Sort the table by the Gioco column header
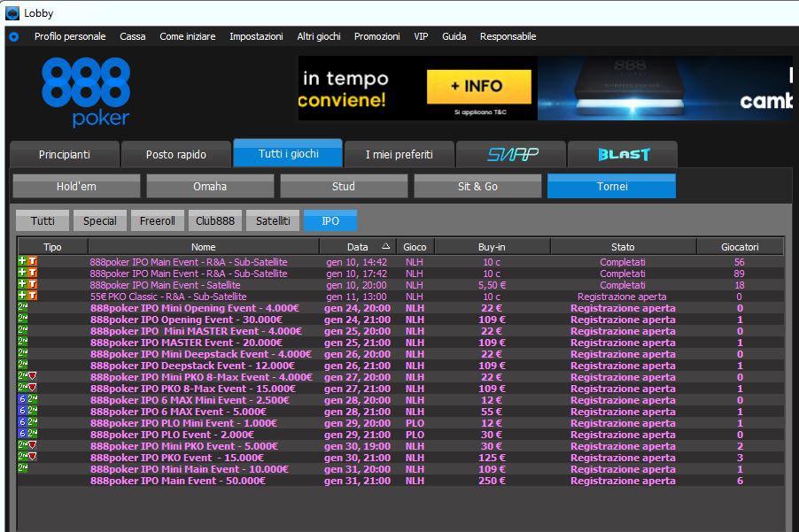The width and height of the screenshot is (799, 532). (x=415, y=247)
